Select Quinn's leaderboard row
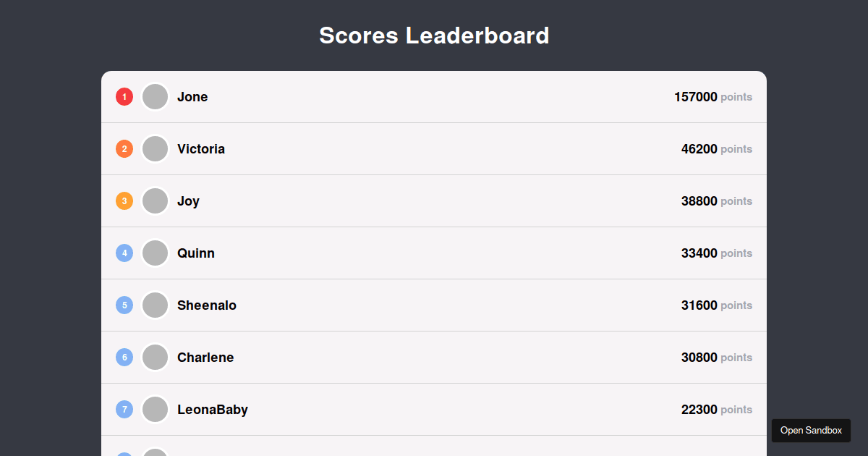Image resolution: width=868 pixels, height=456 pixels. (x=434, y=253)
